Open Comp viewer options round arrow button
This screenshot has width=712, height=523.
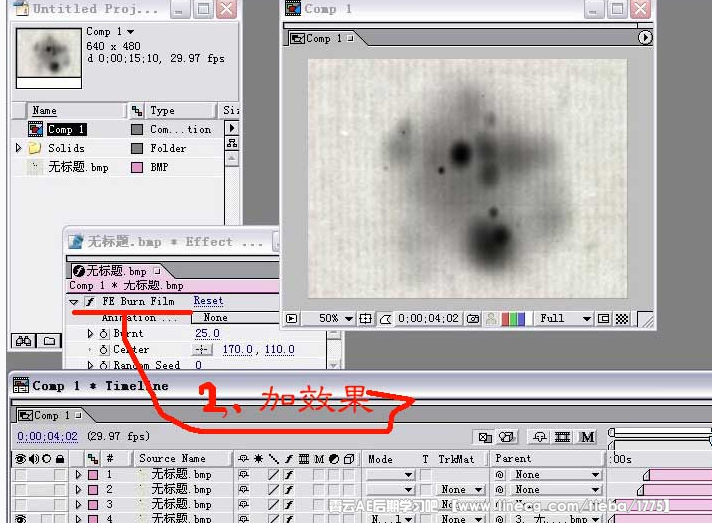[x=645, y=37]
